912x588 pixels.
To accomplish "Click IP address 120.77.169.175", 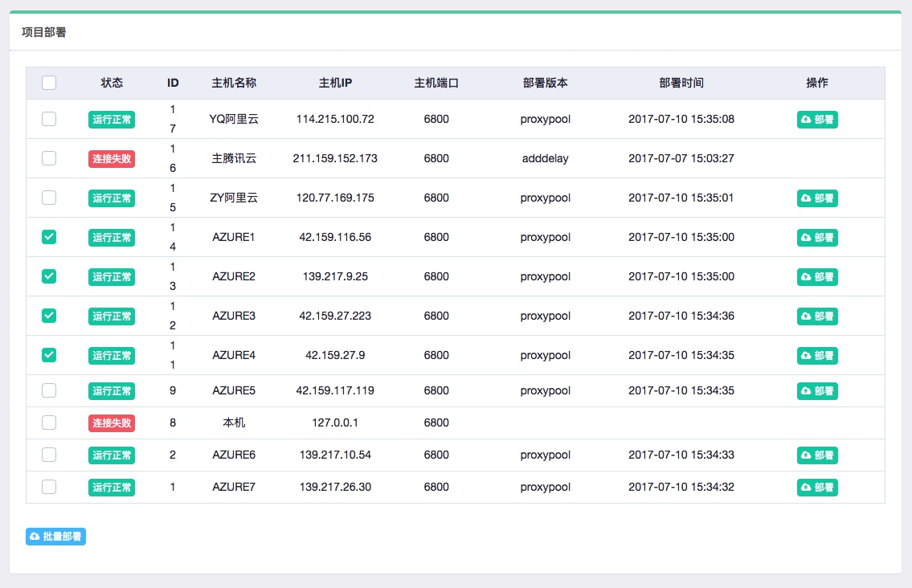I will (x=335, y=198).
